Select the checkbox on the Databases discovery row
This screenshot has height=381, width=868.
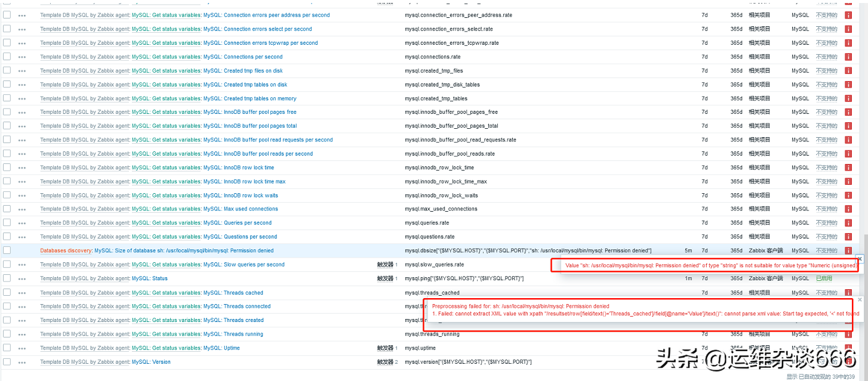[x=7, y=250]
